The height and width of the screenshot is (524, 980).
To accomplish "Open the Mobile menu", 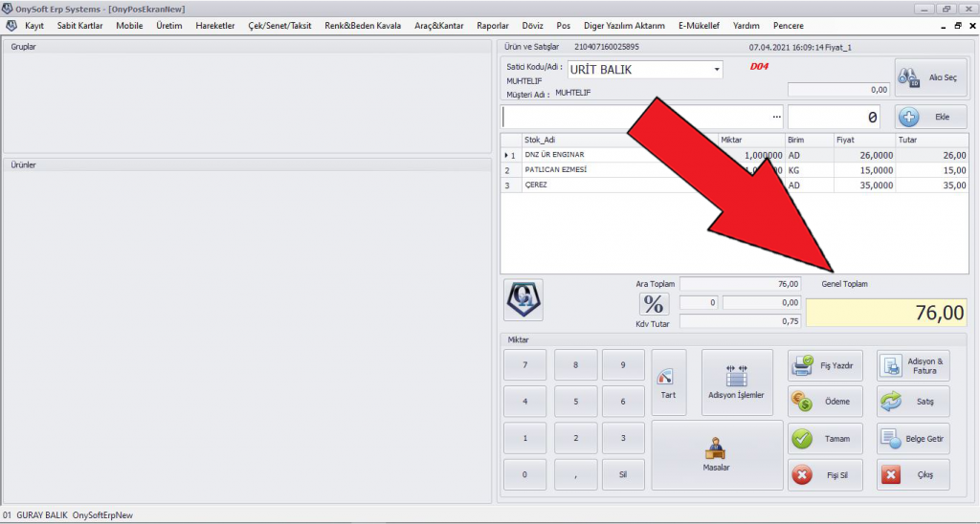I will pos(129,26).
